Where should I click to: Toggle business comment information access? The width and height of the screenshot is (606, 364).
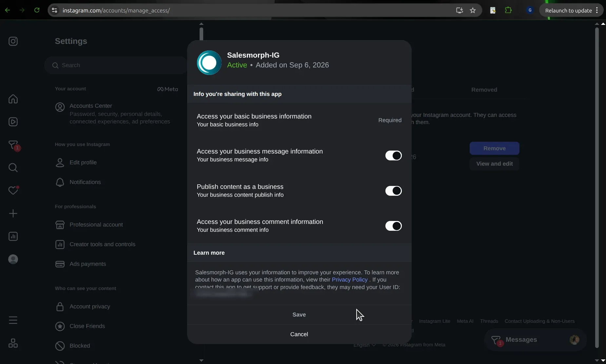point(393,226)
